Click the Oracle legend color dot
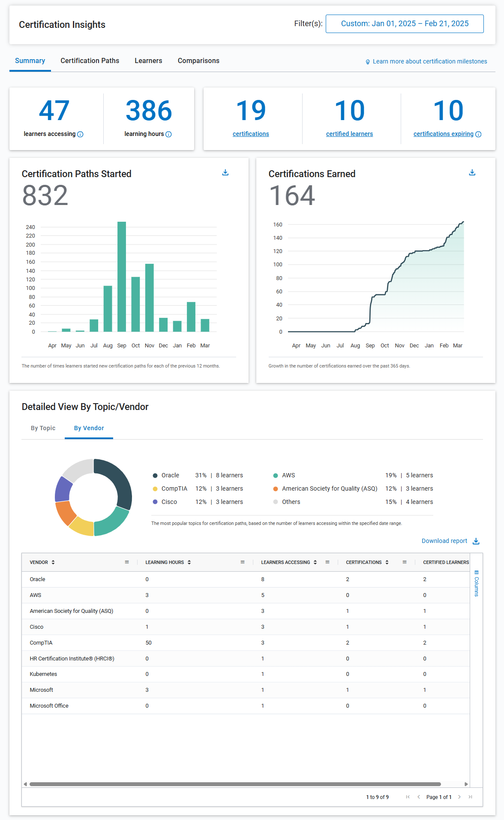This screenshot has height=820, width=504. click(155, 476)
